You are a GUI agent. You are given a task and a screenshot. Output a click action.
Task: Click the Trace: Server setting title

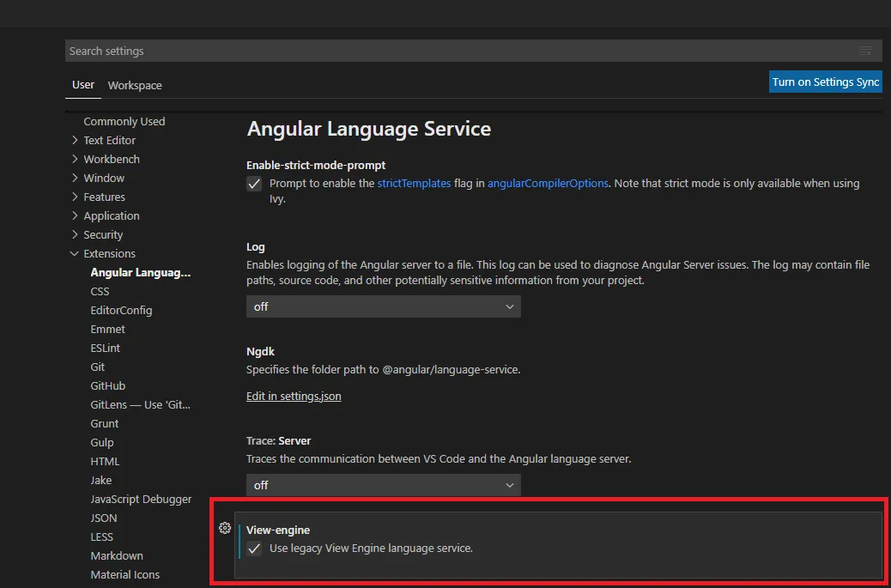coord(278,441)
